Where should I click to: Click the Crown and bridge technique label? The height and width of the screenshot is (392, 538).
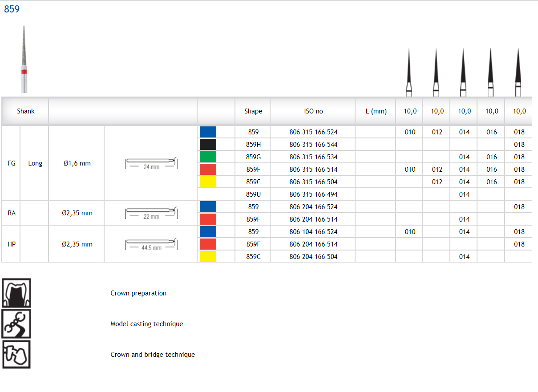click(x=153, y=355)
